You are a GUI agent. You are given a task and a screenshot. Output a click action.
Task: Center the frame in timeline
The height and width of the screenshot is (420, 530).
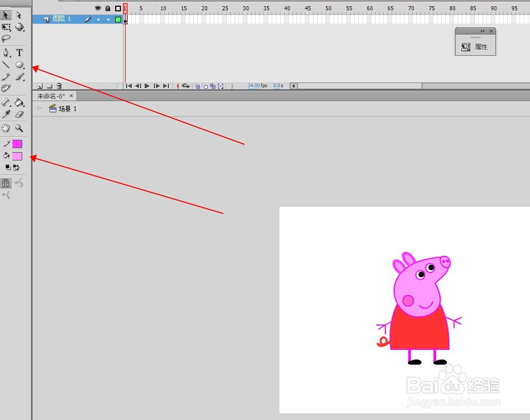tap(178, 86)
